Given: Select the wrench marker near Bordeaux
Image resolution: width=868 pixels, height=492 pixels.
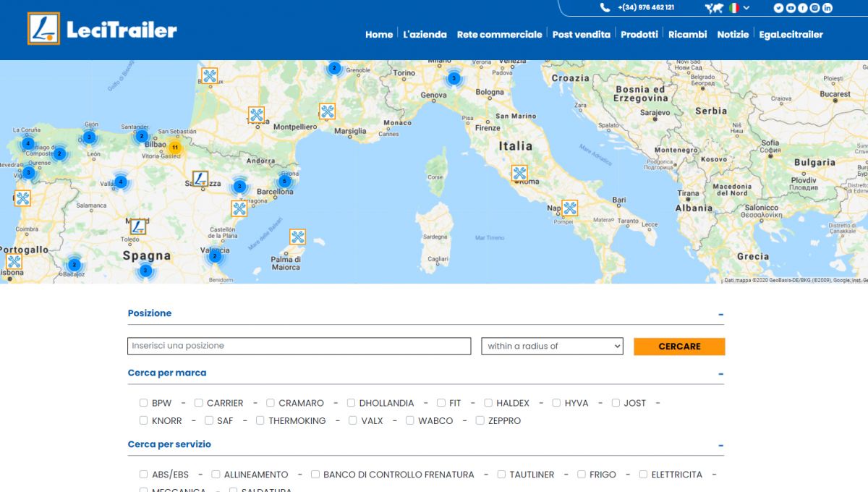Looking at the screenshot, I should click(210, 75).
